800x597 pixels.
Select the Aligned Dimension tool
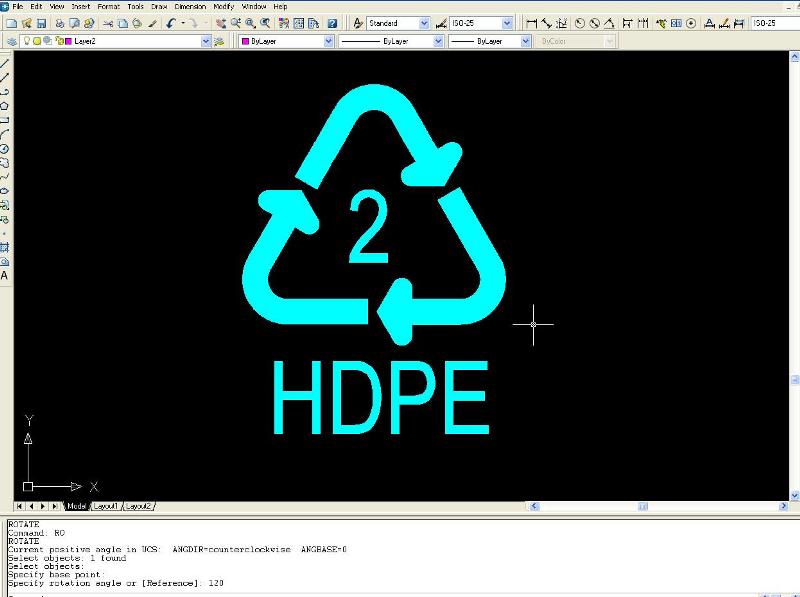point(546,23)
